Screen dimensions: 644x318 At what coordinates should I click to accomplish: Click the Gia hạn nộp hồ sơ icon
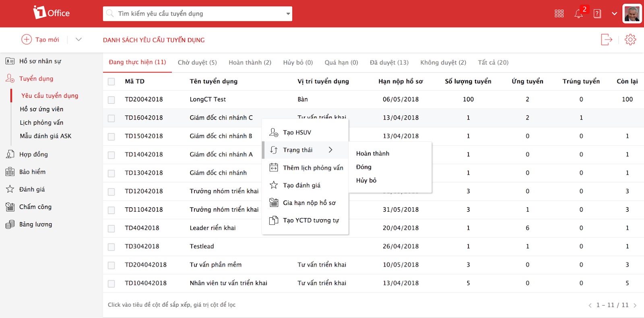(x=274, y=202)
